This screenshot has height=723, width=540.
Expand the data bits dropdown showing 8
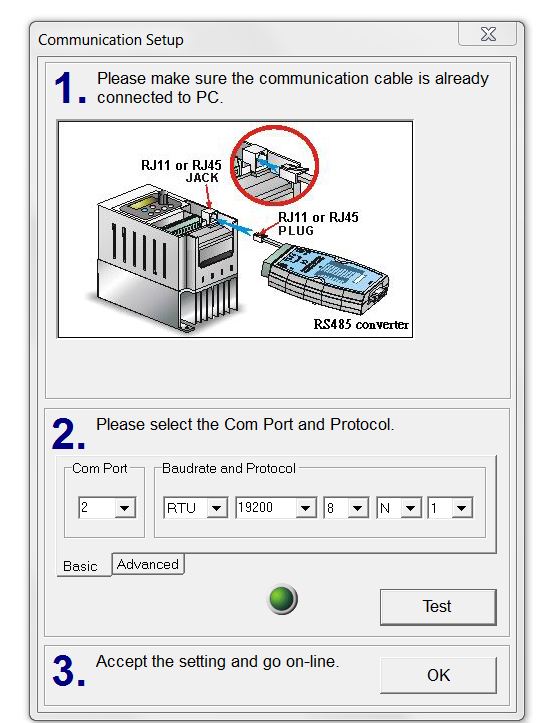[357, 508]
